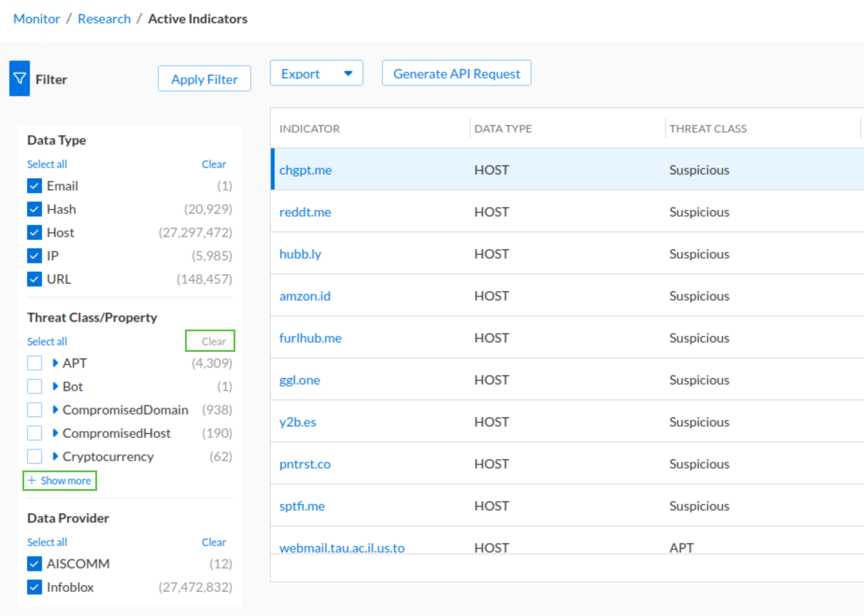Uncheck the Infoblox data provider checkbox
The image size is (864, 616).
35,587
